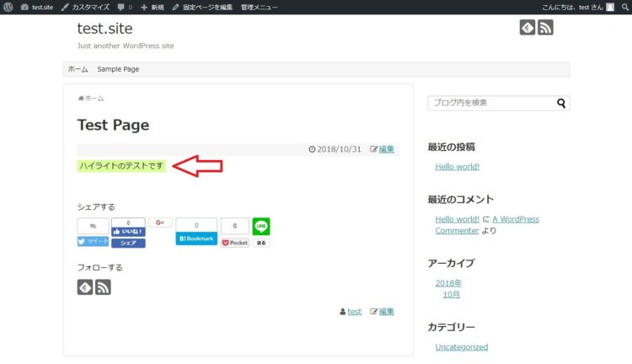
Task: Open the test.site admin bar menu
Action: (x=37, y=7)
